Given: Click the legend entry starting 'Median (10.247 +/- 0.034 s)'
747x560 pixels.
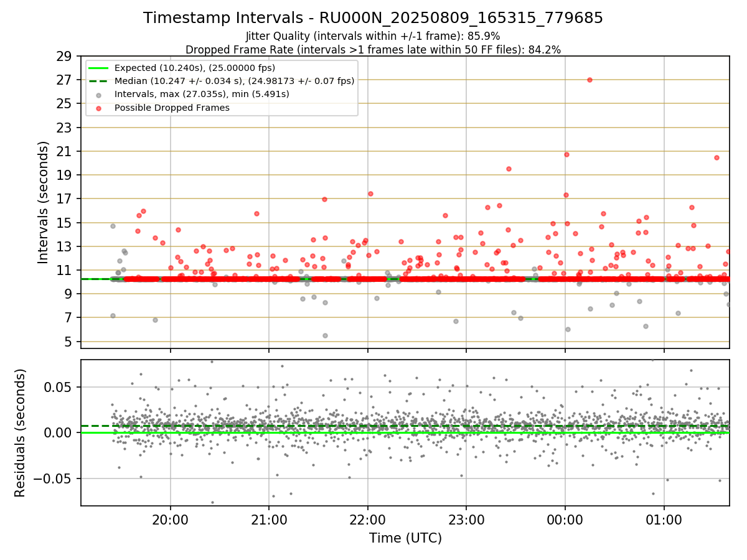Looking at the screenshot, I should tap(234, 81).
